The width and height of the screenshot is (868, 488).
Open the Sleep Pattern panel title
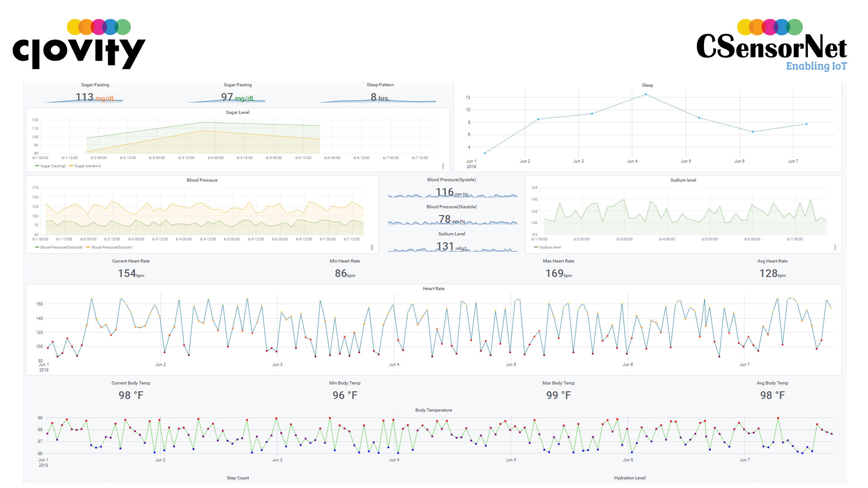(x=380, y=85)
